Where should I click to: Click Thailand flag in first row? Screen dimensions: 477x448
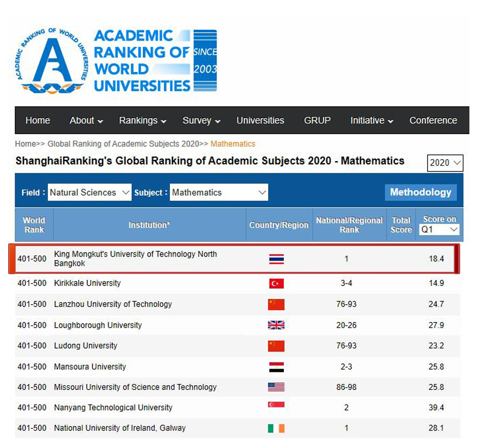[x=276, y=259]
